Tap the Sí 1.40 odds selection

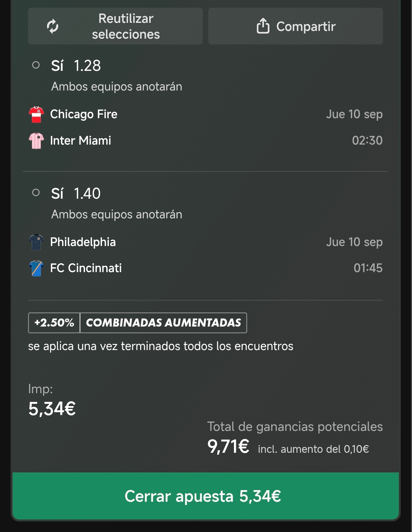pos(76,194)
